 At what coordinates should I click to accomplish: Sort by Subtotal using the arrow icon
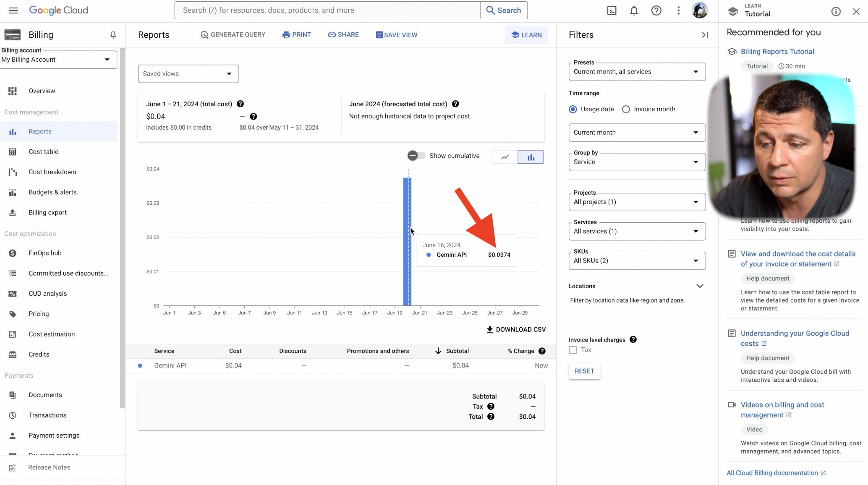pos(438,351)
